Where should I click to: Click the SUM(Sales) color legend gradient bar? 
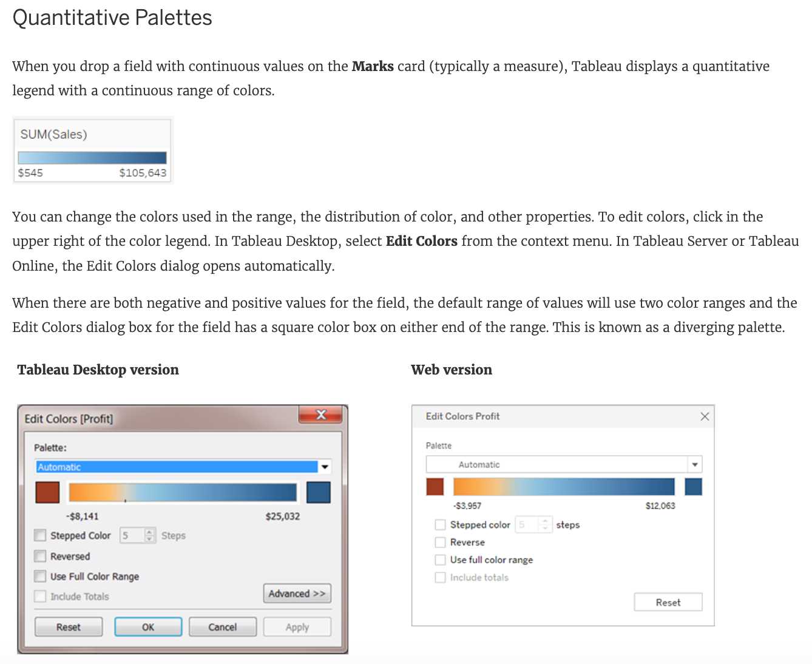(x=92, y=158)
